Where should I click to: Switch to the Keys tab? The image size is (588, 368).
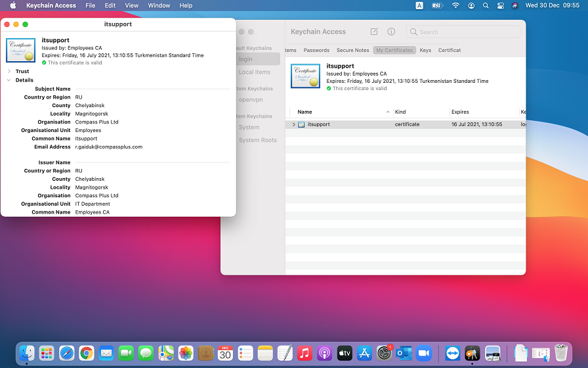tap(425, 50)
